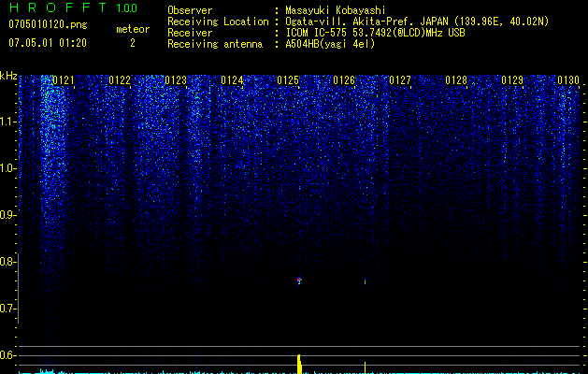Click the 0124 time marker
This screenshot has width=588, height=374.
pyautogui.click(x=232, y=80)
